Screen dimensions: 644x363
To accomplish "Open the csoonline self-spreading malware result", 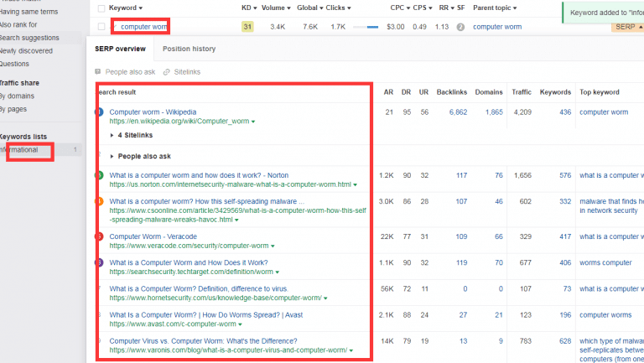I will (206, 202).
